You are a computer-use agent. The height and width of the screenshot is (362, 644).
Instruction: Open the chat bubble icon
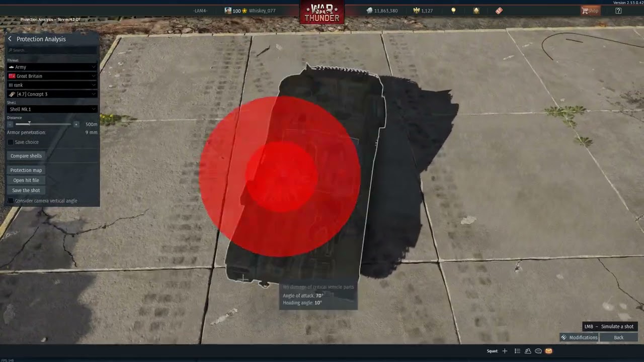tap(538, 351)
